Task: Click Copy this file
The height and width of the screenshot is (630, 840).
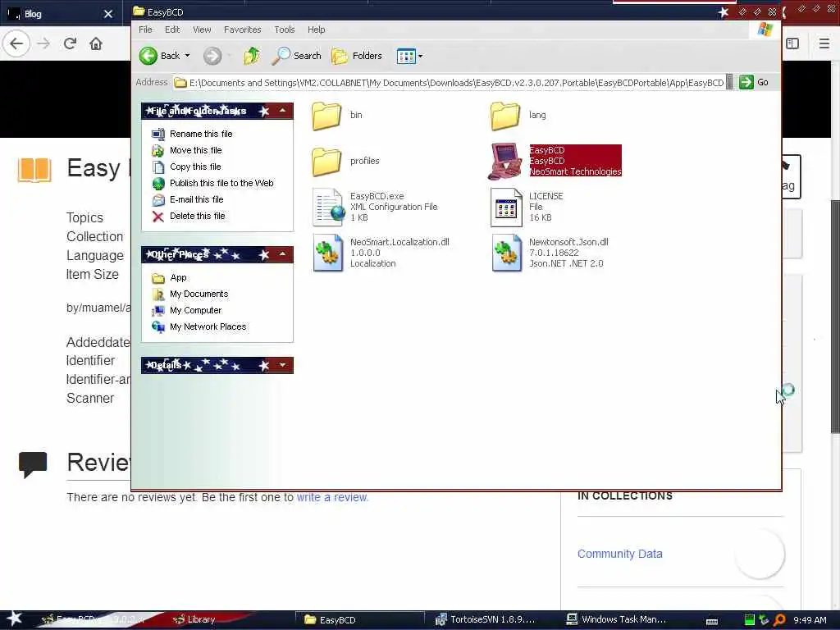Action: click(x=195, y=167)
